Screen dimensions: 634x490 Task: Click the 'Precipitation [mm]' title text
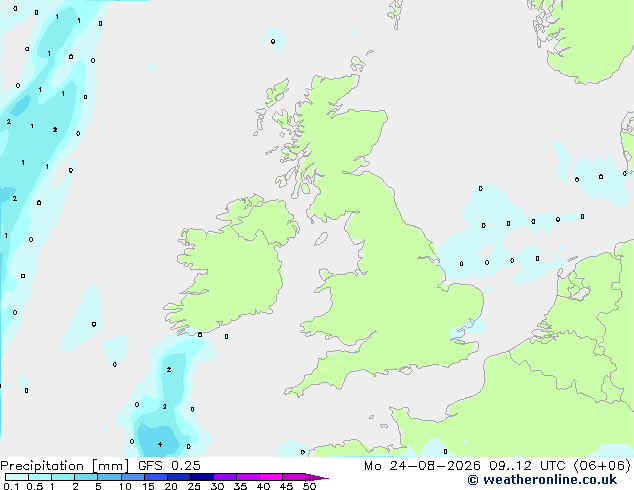(x=65, y=466)
